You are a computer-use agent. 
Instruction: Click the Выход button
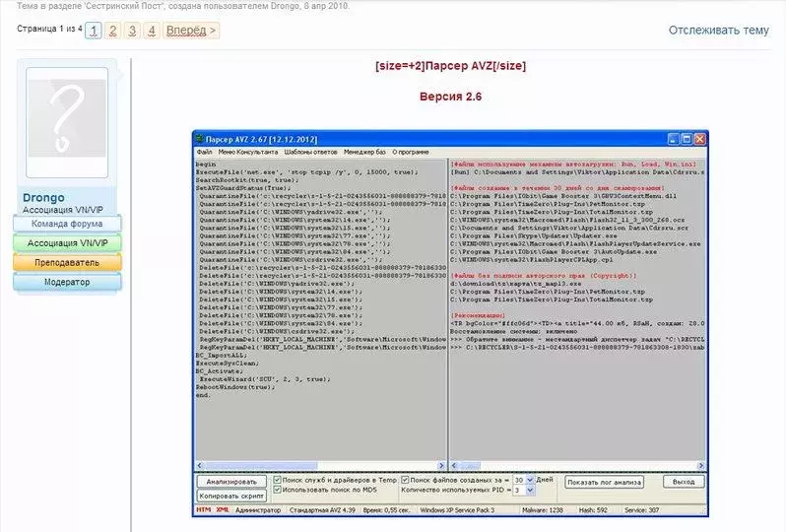[x=684, y=482]
